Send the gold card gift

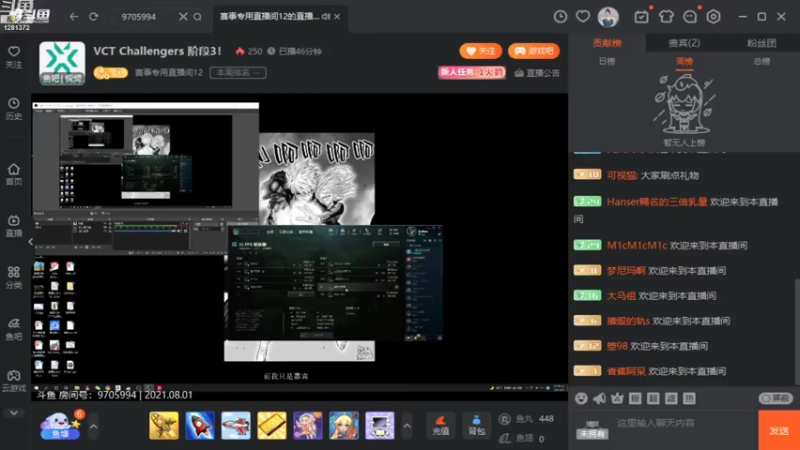point(272,426)
